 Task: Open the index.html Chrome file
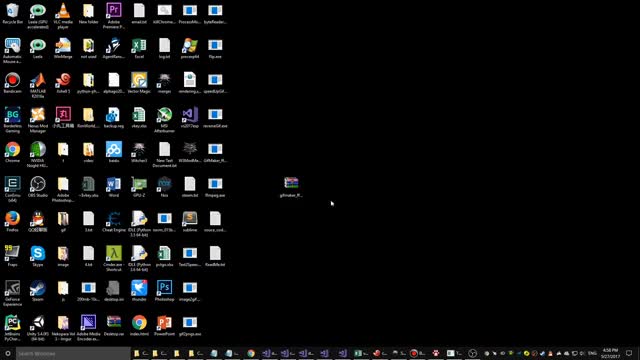tap(139, 326)
